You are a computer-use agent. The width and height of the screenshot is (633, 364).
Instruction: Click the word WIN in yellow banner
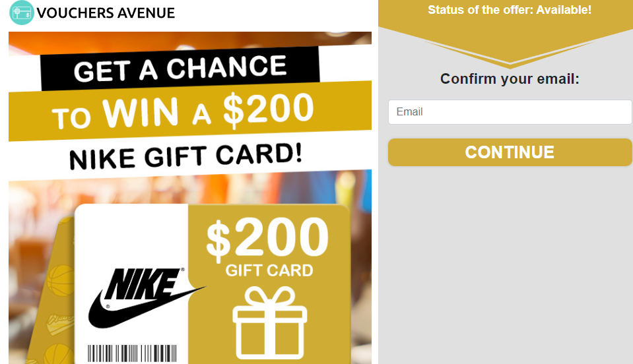point(141,113)
